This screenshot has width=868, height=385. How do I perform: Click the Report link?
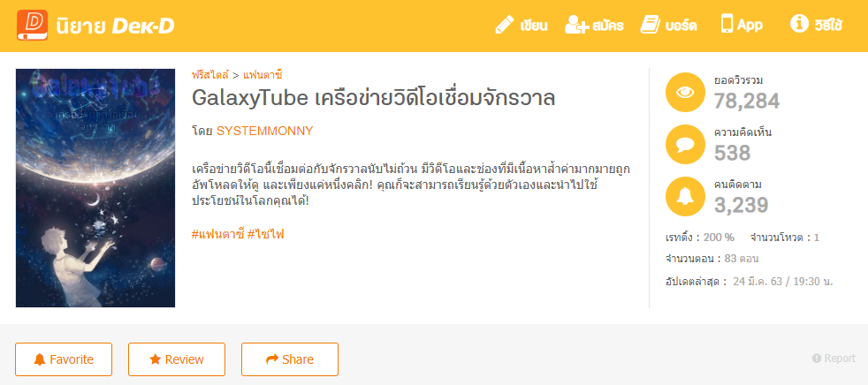click(x=834, y=359)
